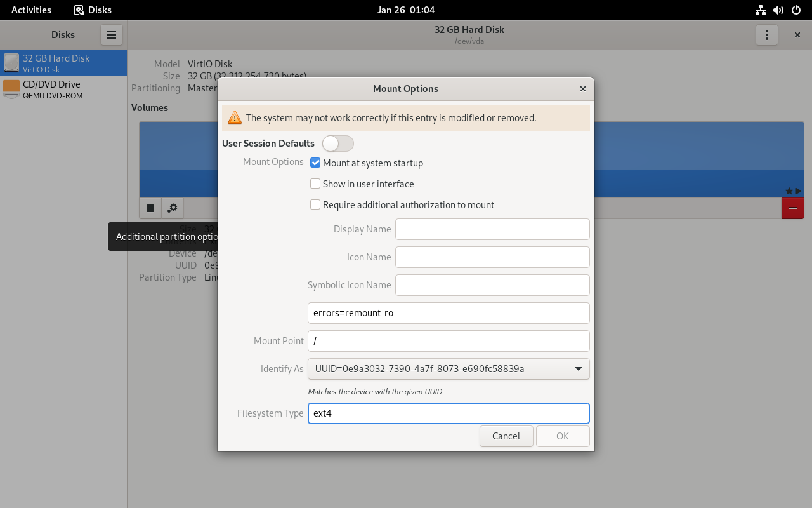Click the volume speaker tray icon
The width and height of the screenshot is (812, 508).
778,10
